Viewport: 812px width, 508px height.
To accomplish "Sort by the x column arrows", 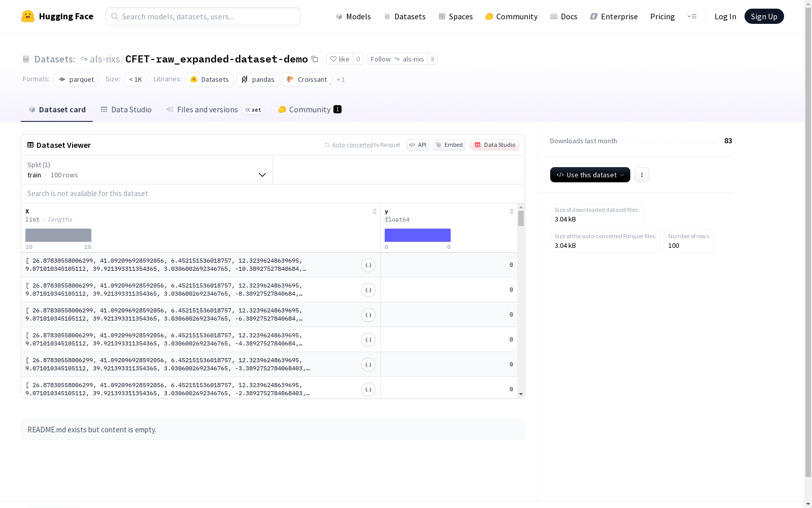I will pos(375,211).
